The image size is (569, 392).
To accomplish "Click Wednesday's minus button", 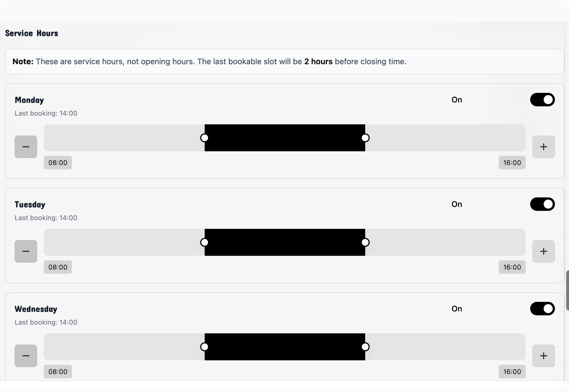I will pyautogui.click(x=26, y=356).
